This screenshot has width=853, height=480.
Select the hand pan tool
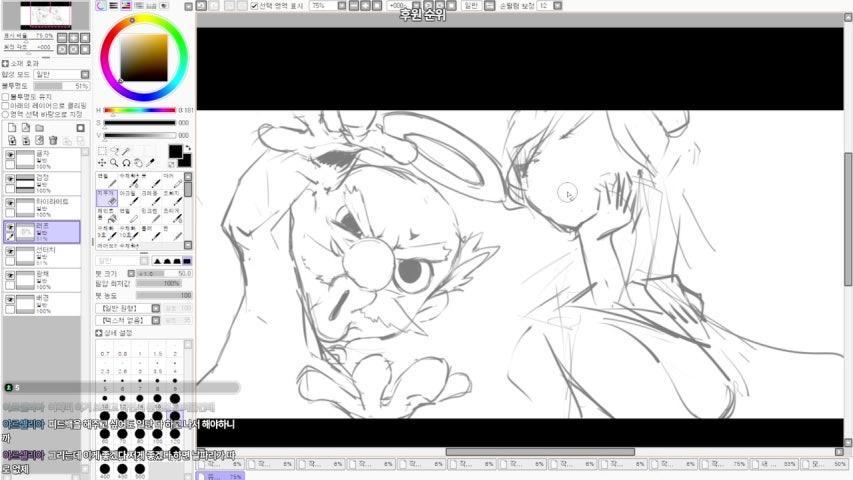tap(138, 163)
